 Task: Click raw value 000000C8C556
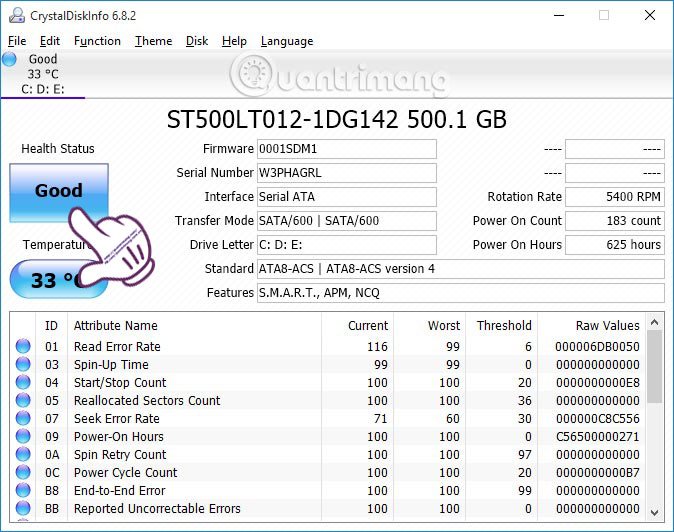pyautogui.click(x=597, y=419)
